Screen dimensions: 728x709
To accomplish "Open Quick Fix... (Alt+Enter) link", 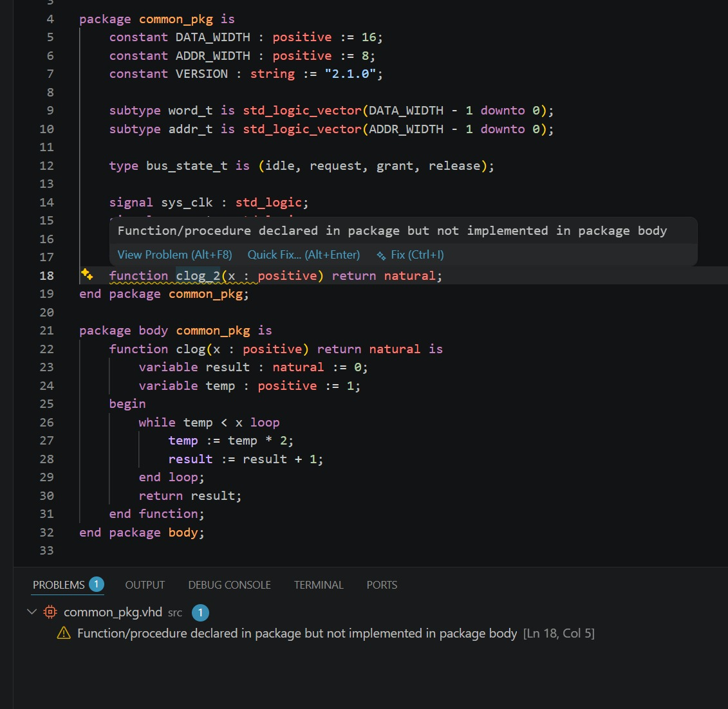I will click(304, 255).
